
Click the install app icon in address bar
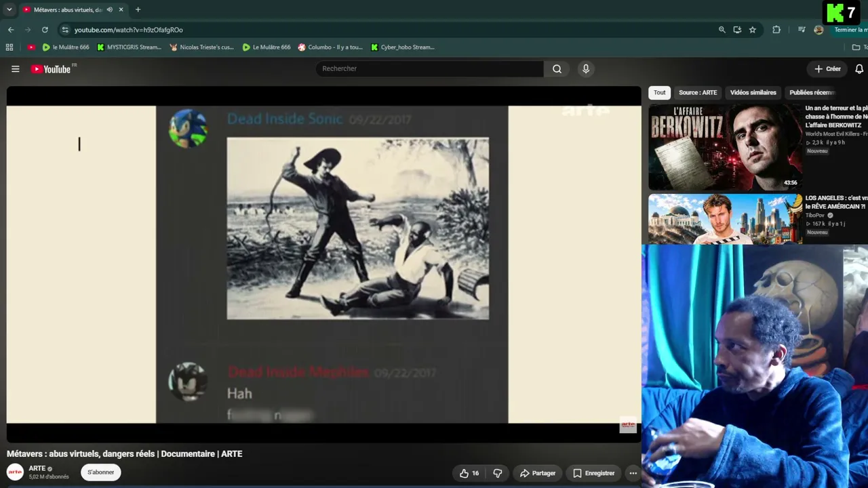[x=737, y=30]
